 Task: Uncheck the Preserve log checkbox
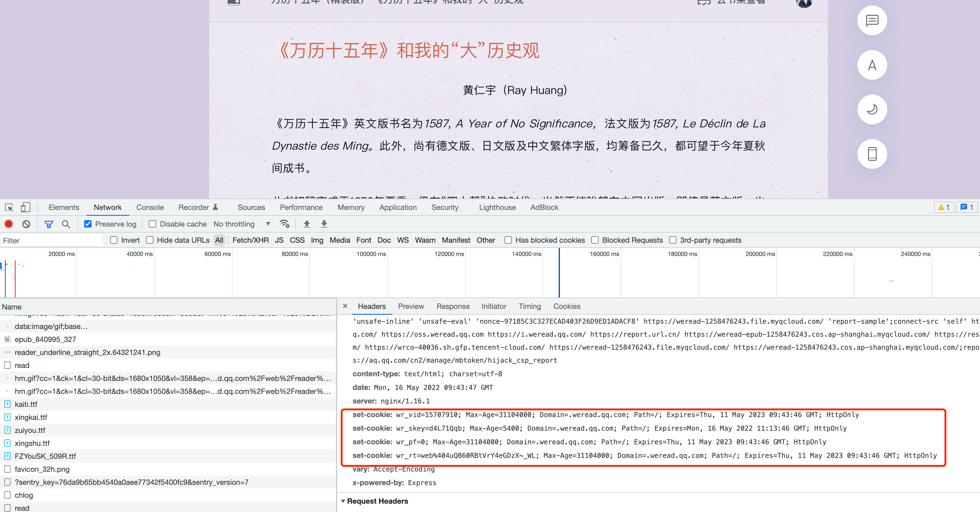88,224
